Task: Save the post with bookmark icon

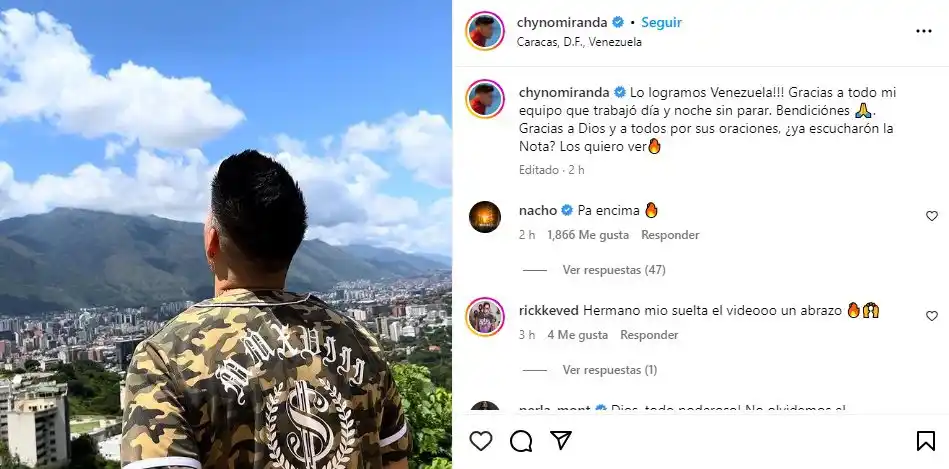Action: click(925, 441)
